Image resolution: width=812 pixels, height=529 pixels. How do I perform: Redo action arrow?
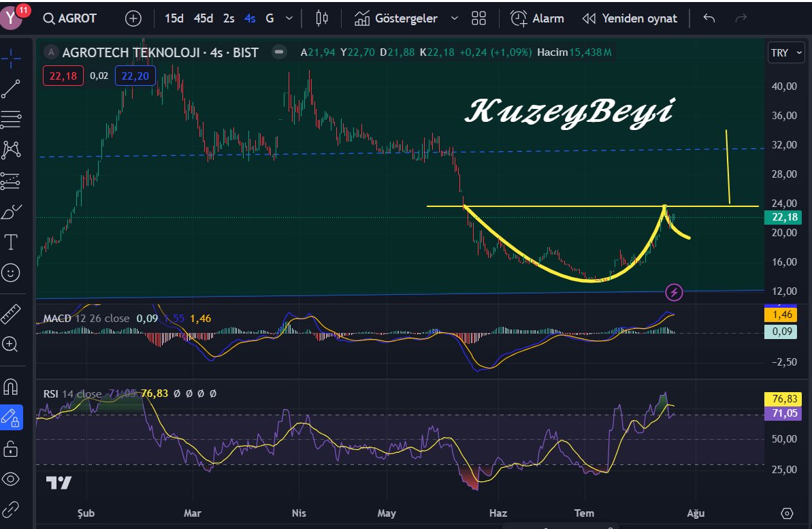coord(741,18)
